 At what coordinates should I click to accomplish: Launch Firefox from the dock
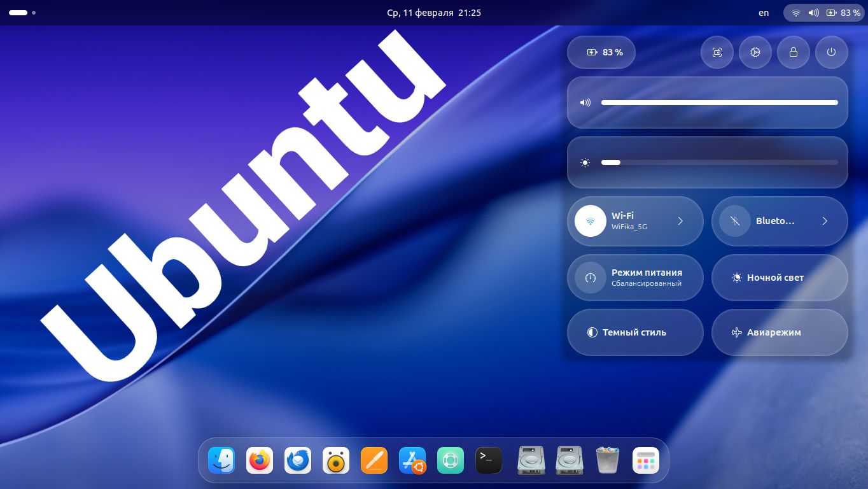coord(260,460)
